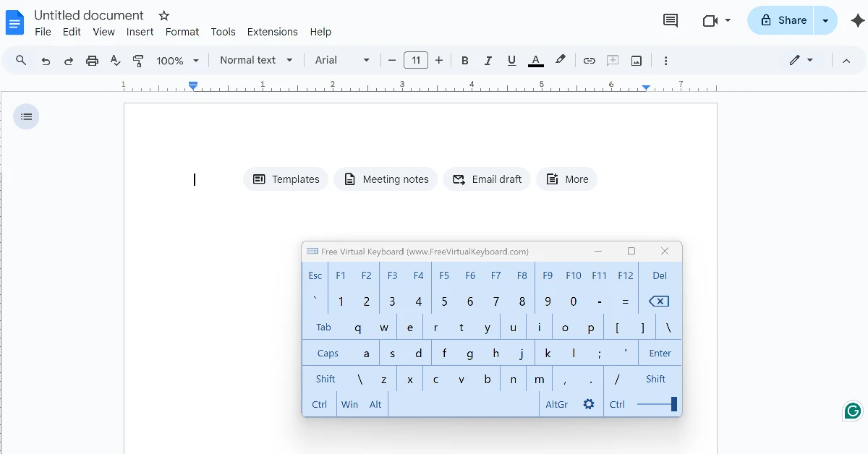Toggle italic formatting
This screenshot has height=454, width=868.
488,60
